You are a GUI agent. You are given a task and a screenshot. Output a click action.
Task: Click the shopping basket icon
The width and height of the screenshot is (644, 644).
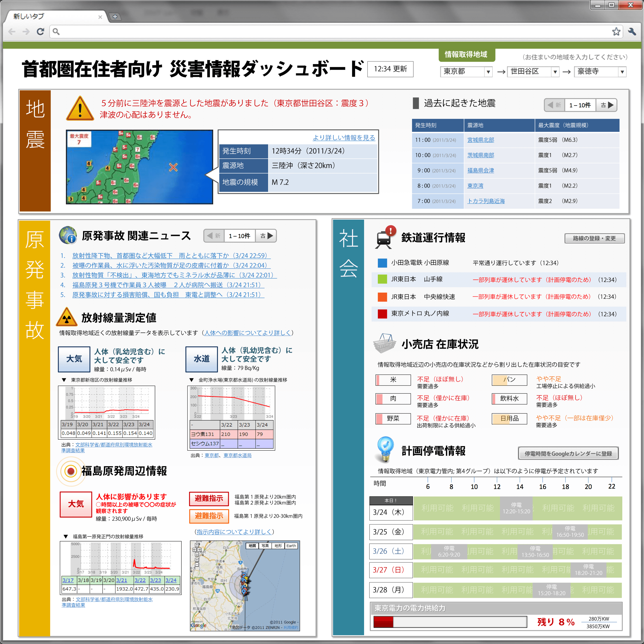click(385, 343)
